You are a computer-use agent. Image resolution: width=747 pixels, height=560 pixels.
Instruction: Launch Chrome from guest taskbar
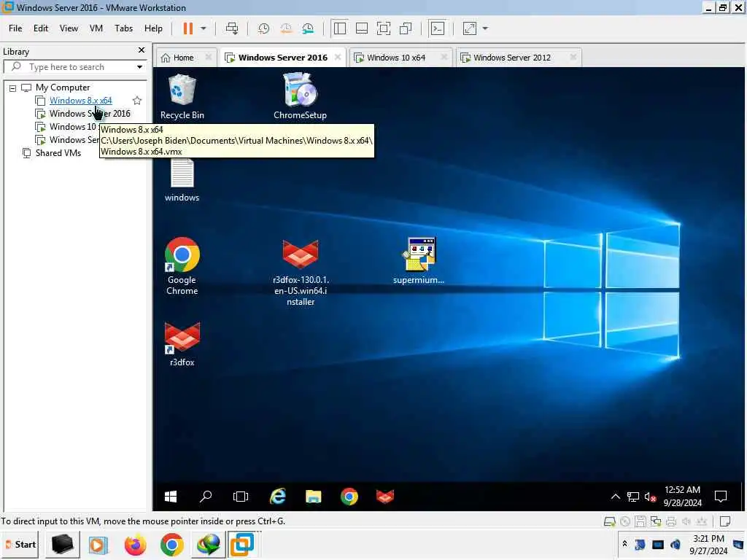click(349, 497)
